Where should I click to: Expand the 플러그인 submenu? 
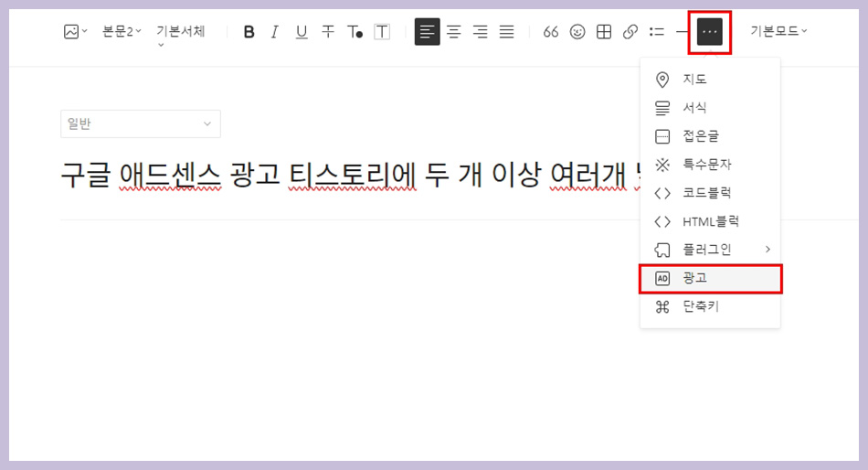point(710,250)
